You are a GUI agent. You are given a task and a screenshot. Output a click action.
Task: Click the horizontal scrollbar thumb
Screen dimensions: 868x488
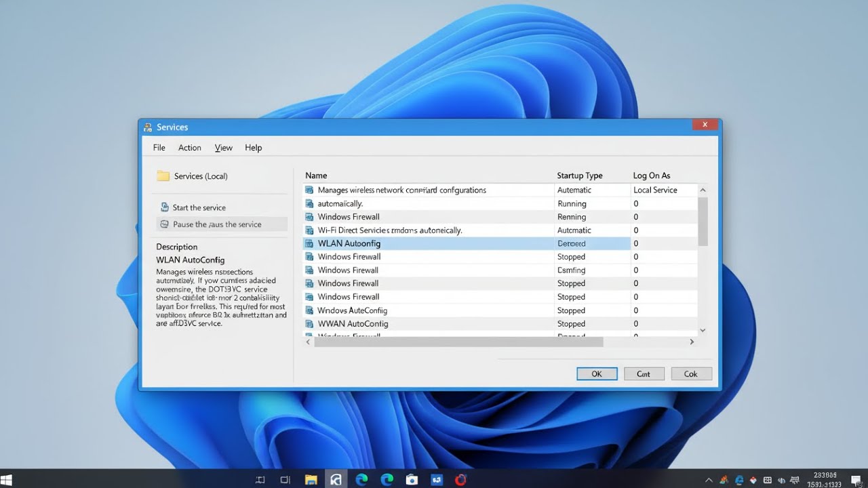[x=458, y=342]
